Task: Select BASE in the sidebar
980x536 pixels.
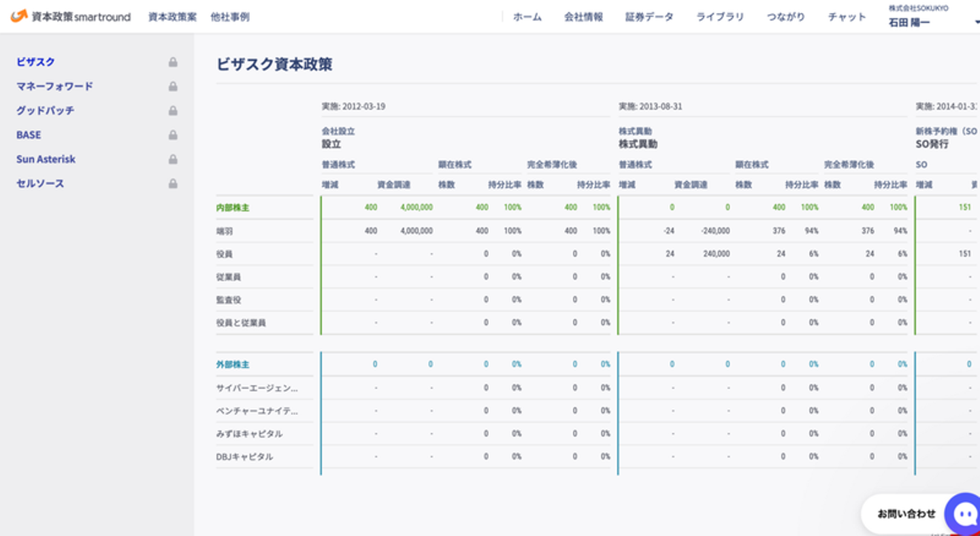Action: [29, 135]
